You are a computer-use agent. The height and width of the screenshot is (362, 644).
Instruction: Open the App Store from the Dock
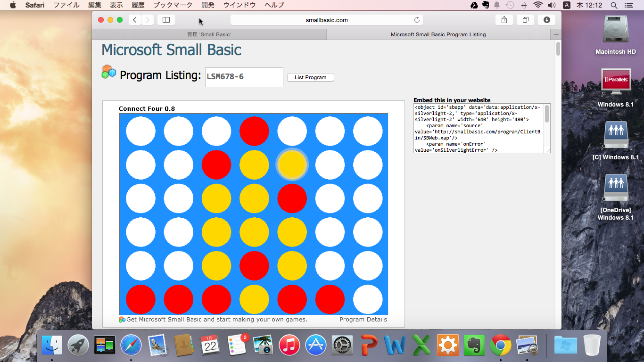coord(316,346)
